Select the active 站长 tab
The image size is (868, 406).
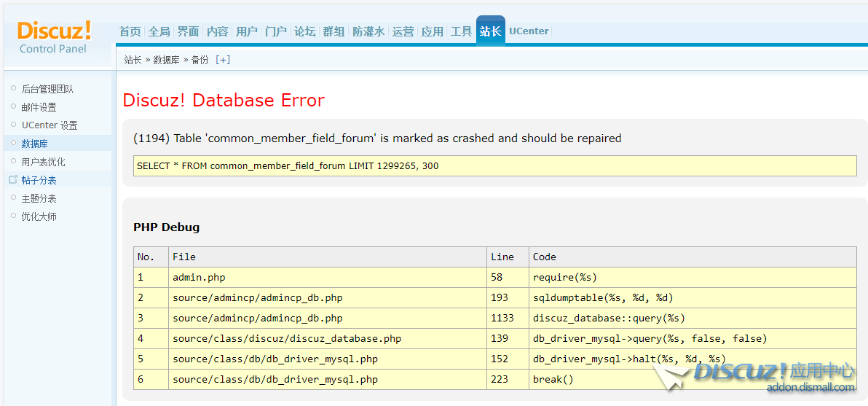[x=491, y=31]
